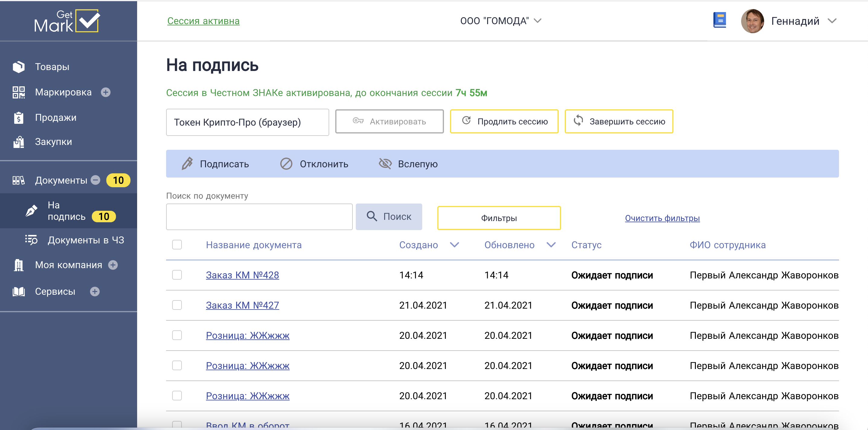Click the Сервисы open book icon
Image resolution: width=868 pixels, height=430 pixels.
[x=19, y=291]
